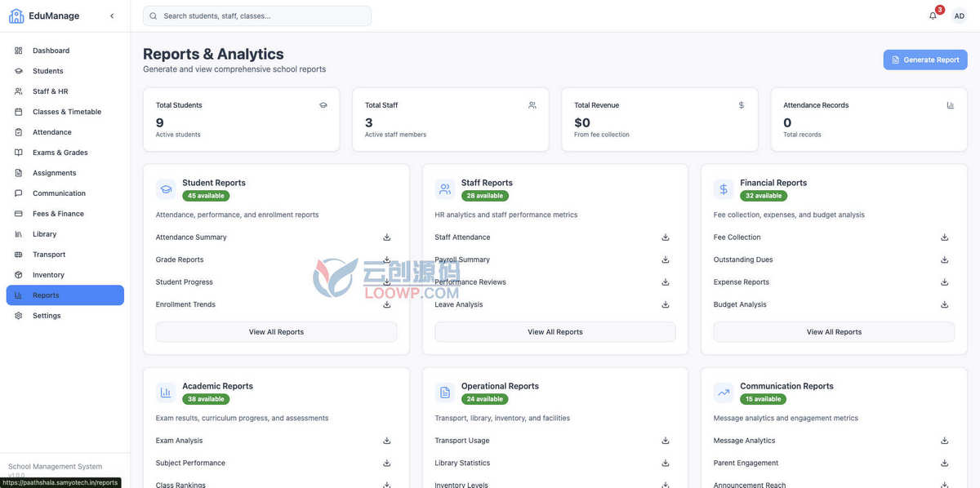View all Student Reports
Image resolution: width=980 pixels, height=488 pixels.
click(x=276, y=332)
